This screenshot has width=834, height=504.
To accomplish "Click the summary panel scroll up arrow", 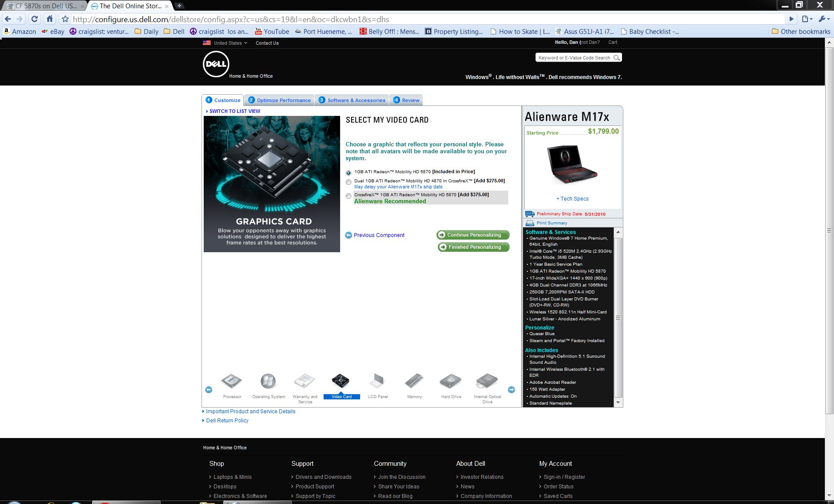I will click(x=618, y=232).
